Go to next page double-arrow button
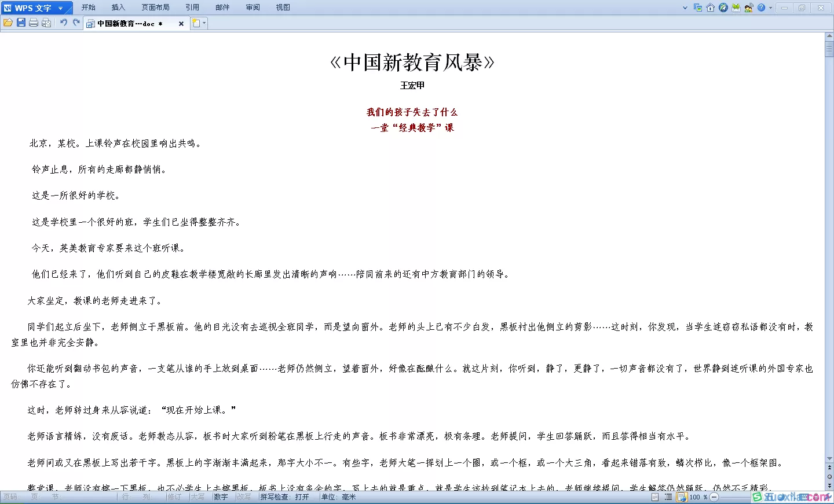This screenshot has width=834, height=504. click(829, 485)
